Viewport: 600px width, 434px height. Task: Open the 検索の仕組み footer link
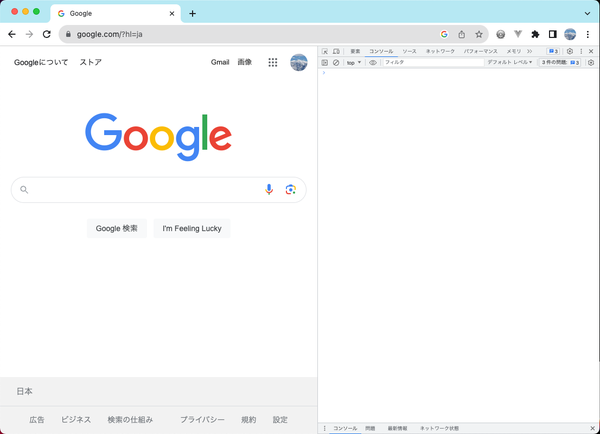(130, 420)
